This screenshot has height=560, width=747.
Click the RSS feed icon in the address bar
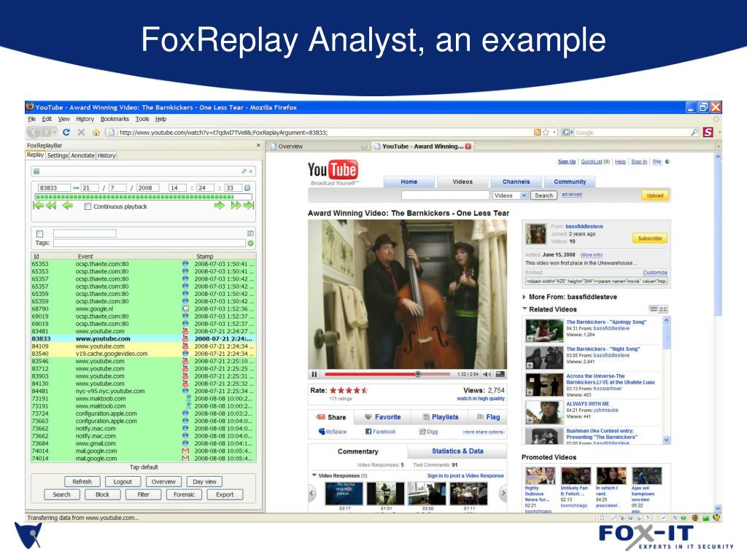(x=538, y=133)
